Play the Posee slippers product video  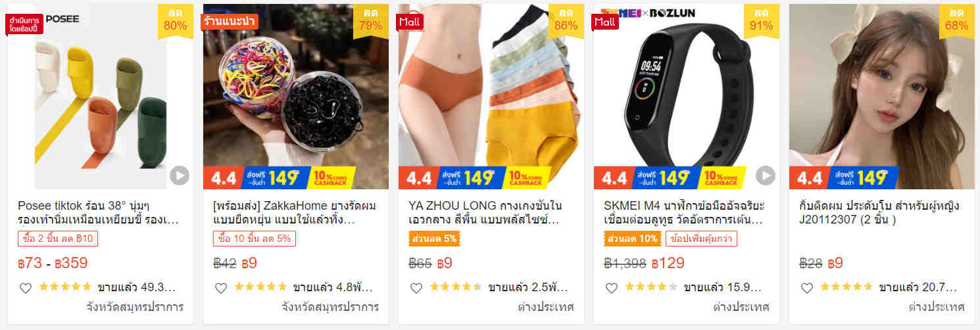point(179,176)
